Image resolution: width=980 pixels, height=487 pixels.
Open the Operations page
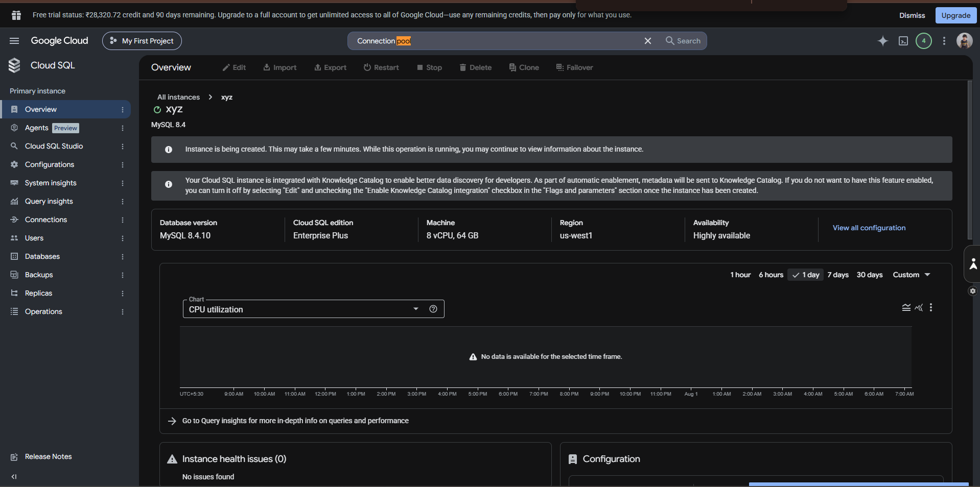coord(43,311)
